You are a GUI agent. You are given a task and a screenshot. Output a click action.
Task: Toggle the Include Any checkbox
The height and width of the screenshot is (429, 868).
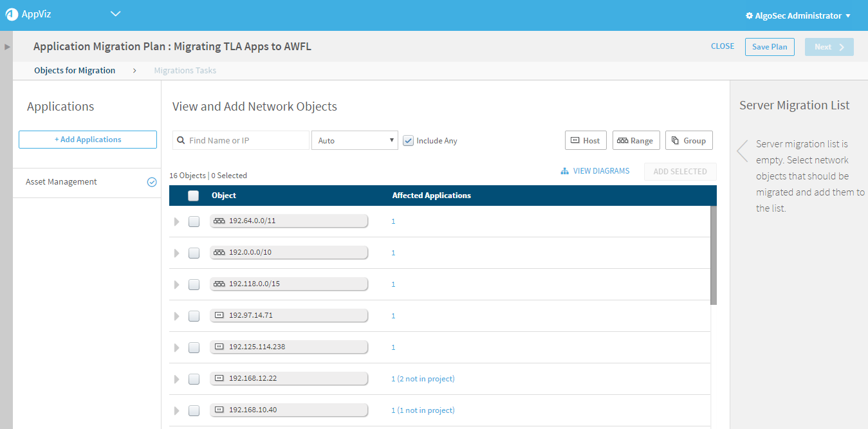[x=408, y=141]
